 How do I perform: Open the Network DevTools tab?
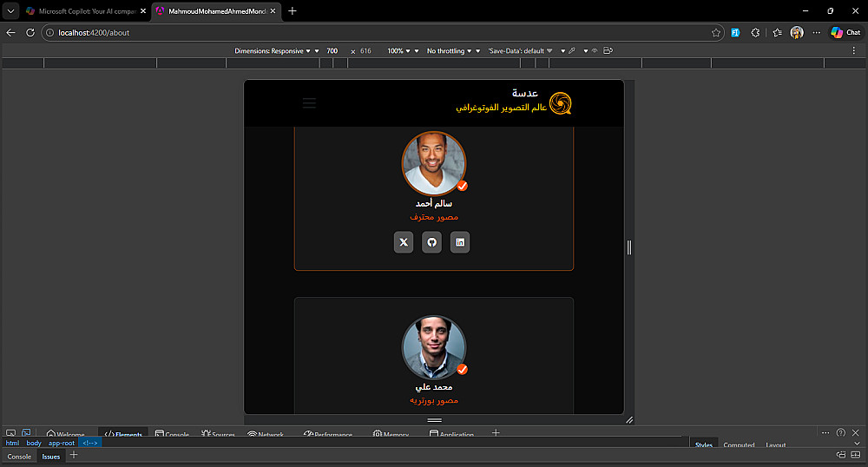coord(265,433)
